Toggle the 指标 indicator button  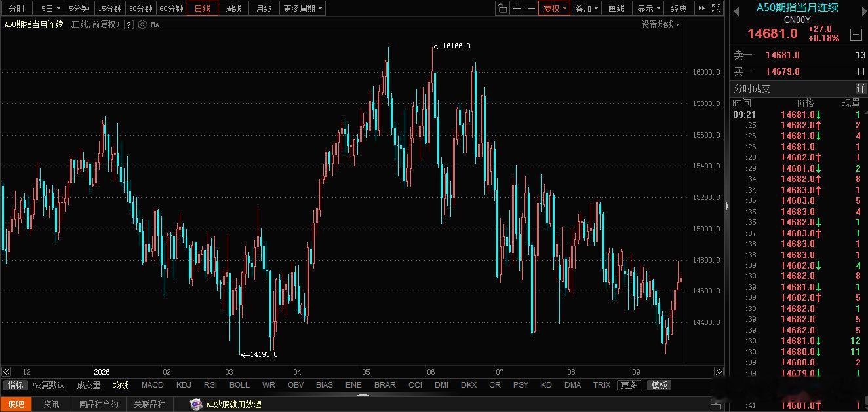click(x=16, y=385)
